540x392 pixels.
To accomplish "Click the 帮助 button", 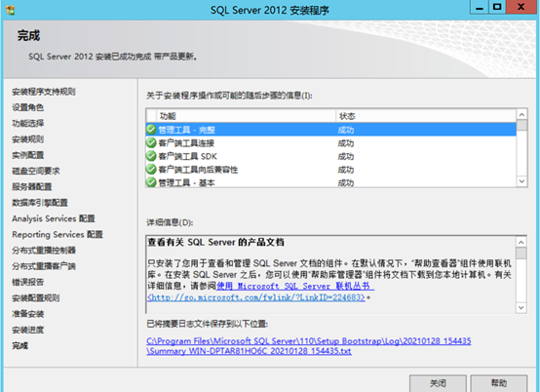I will [499, 383].
